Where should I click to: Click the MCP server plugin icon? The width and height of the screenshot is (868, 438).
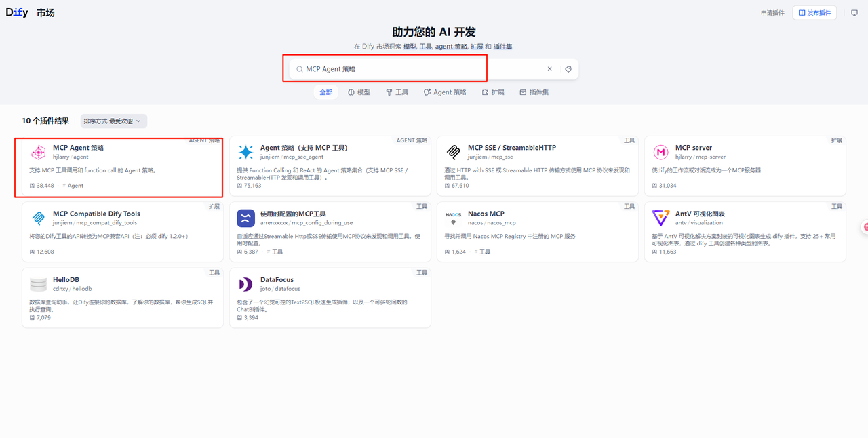[660, 153]
